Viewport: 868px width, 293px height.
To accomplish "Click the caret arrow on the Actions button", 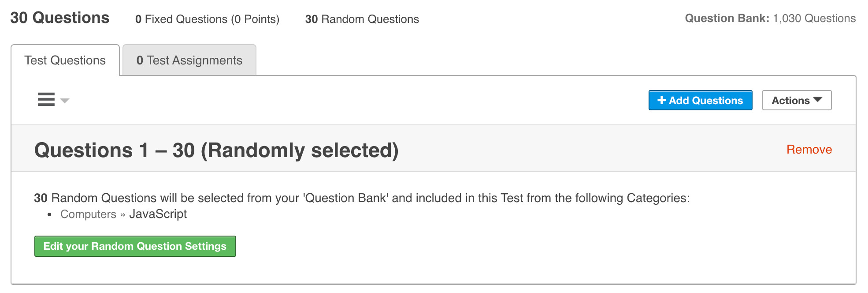I will point(818,100).
